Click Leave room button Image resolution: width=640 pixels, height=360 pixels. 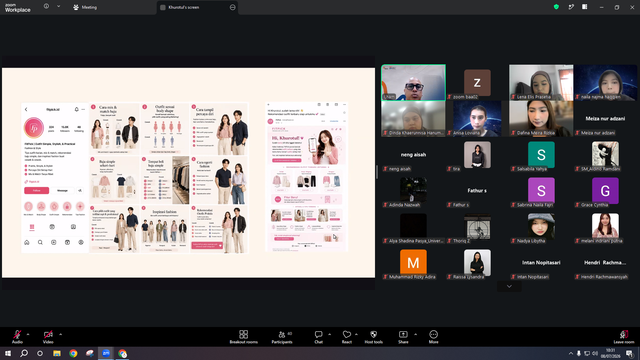(624, 337)
